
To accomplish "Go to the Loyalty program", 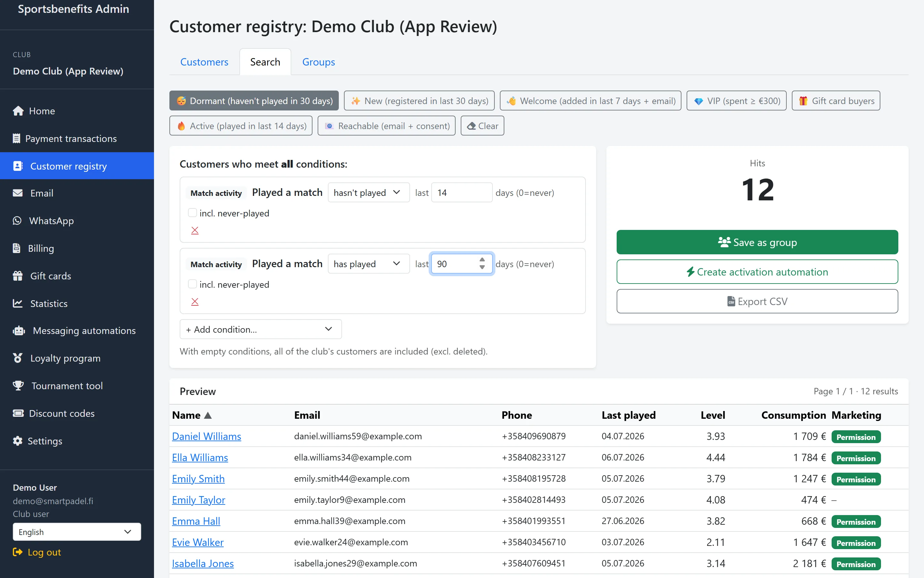I will click(x=77, y=358).
